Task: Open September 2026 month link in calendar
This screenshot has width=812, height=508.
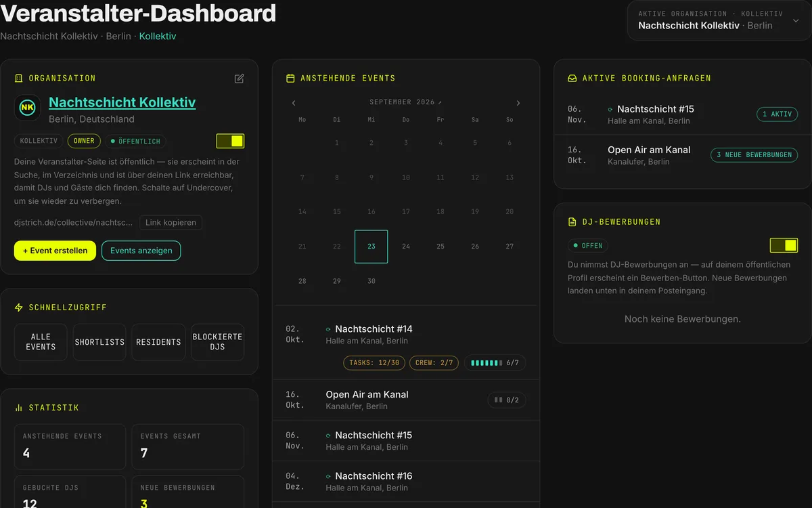Action: (x=405, y=102)
